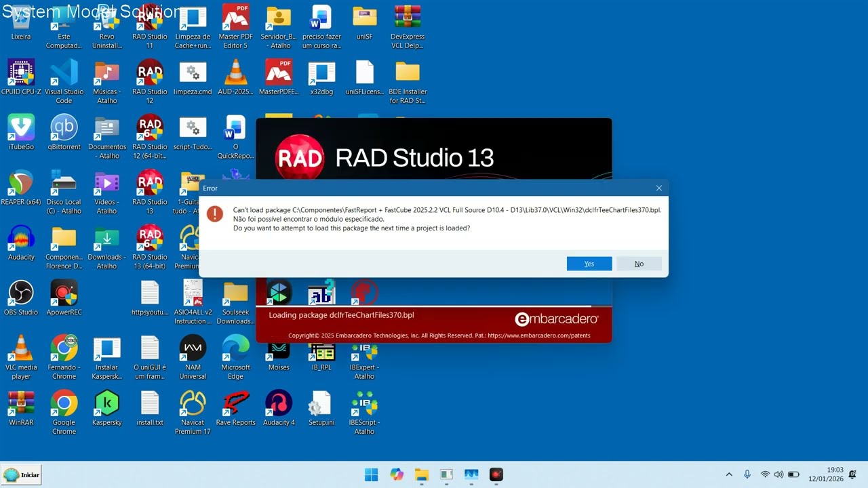
Task: Select the Rave Reports shortcut
Action: click(x=235, y=407)
